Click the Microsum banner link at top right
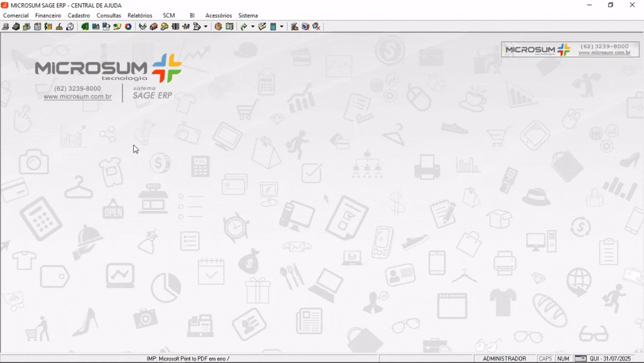Screen dimensions: 644x363 pos(570,50)
